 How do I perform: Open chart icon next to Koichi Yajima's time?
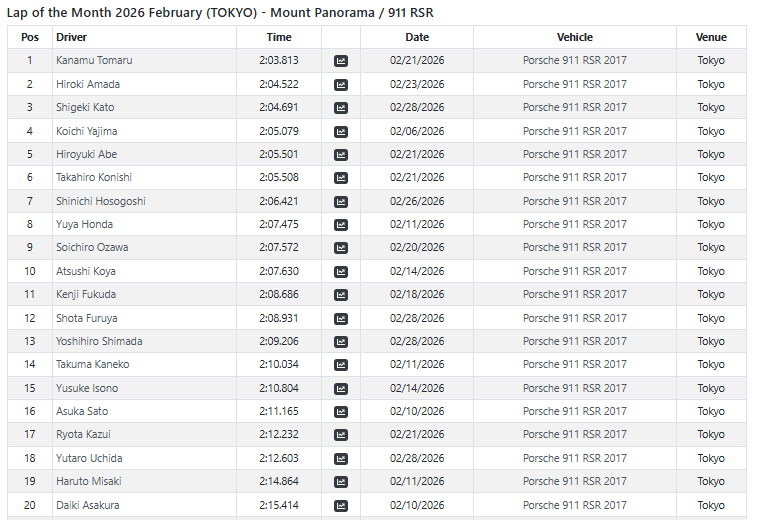click(x=341, y=131)
